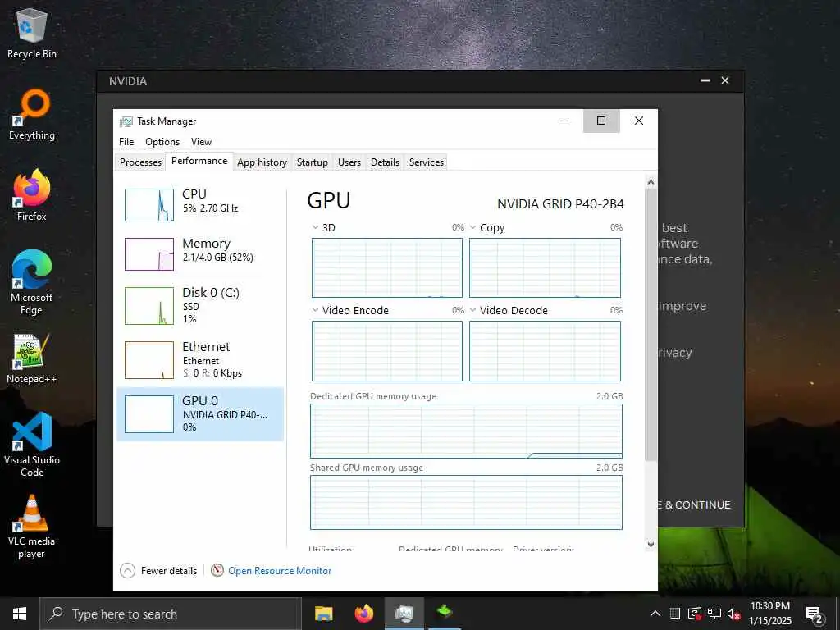This screenshot has height=630, width=840.
Task: Click the Fewer details label
Action: coord(169,571)
